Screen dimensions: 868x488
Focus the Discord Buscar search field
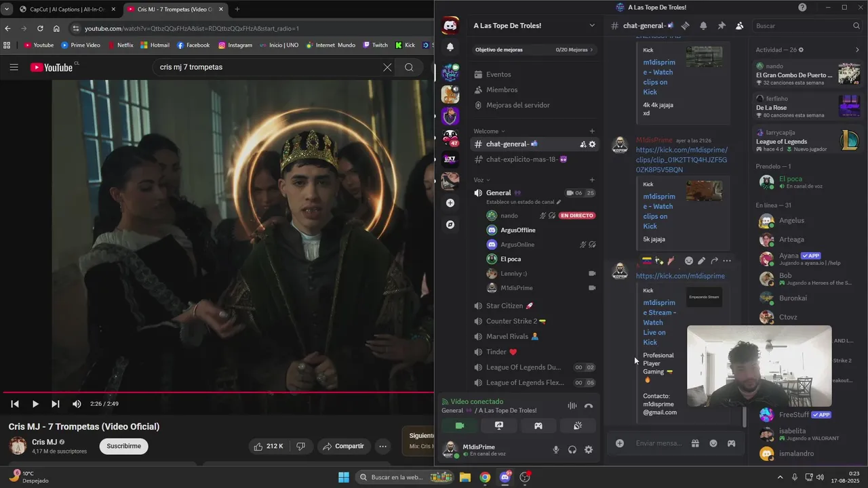[808, 26]
